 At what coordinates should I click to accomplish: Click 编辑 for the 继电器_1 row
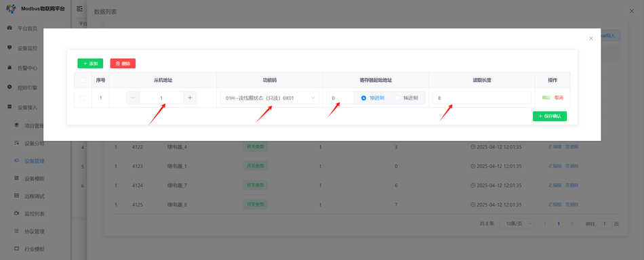[x=555, y=166]
